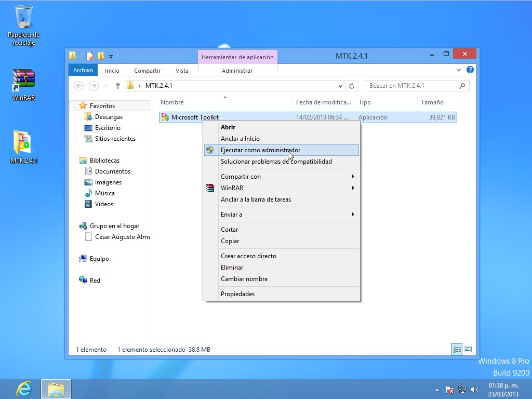Screen dimensions: 532x399
Task: Choose Anclar a la barra de tareas
Action: pyautogui.click(x=282, y=199)
